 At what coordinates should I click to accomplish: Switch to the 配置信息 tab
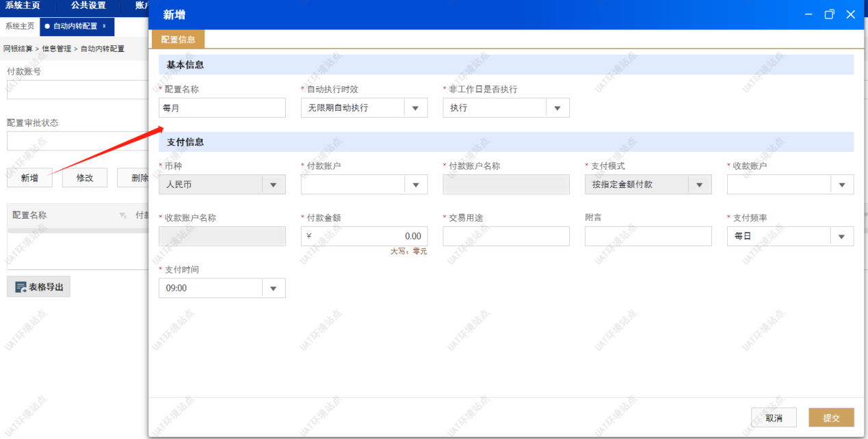coord(178,40)
